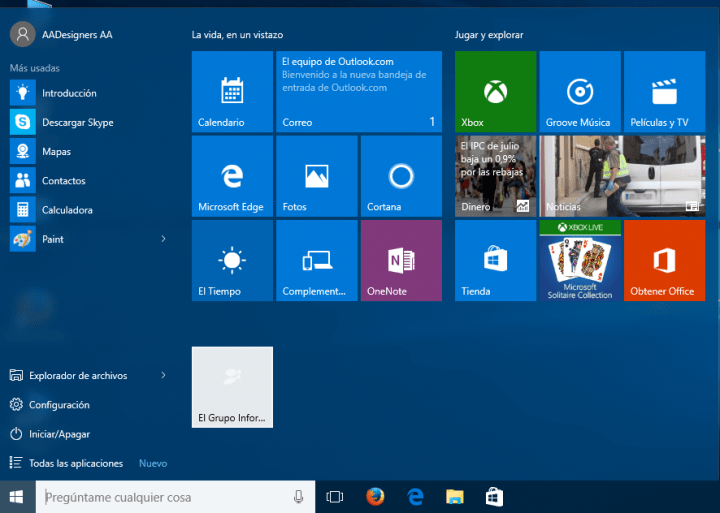This screenshot has width=720, height=513.
Task: Click the Descargar Skype icon
Action: click(22, 122)
